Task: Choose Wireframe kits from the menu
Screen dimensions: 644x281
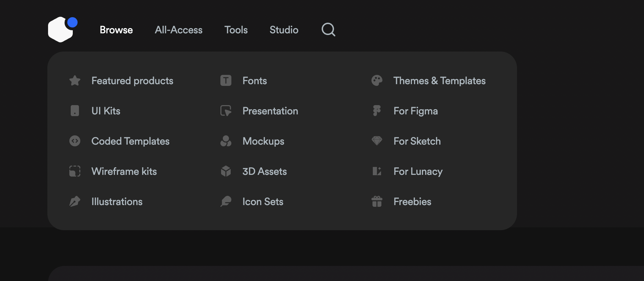Action: point(124,171)
